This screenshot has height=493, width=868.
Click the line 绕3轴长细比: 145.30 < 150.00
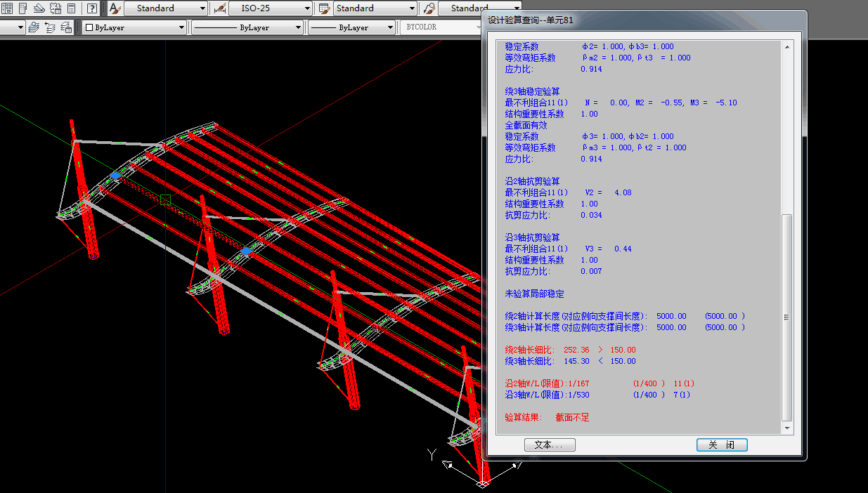(x=570, y=361)
